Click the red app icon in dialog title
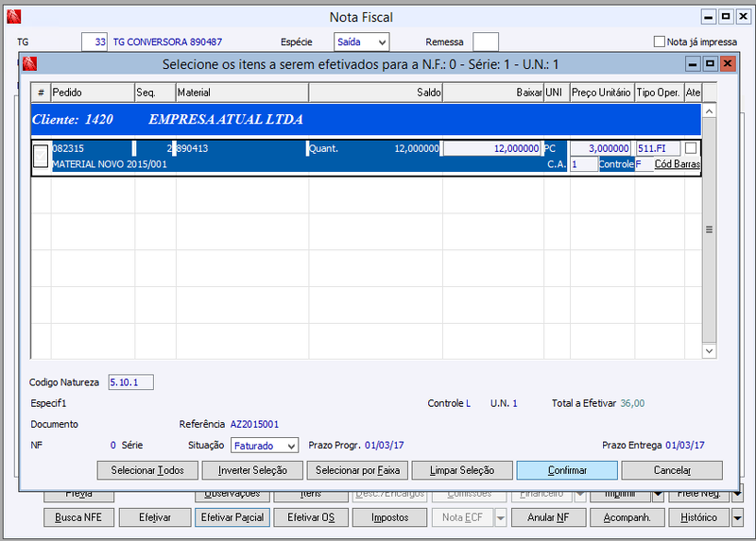Image resolution: width=756 pixels, height=541 pixels. [x=29, y=64]
